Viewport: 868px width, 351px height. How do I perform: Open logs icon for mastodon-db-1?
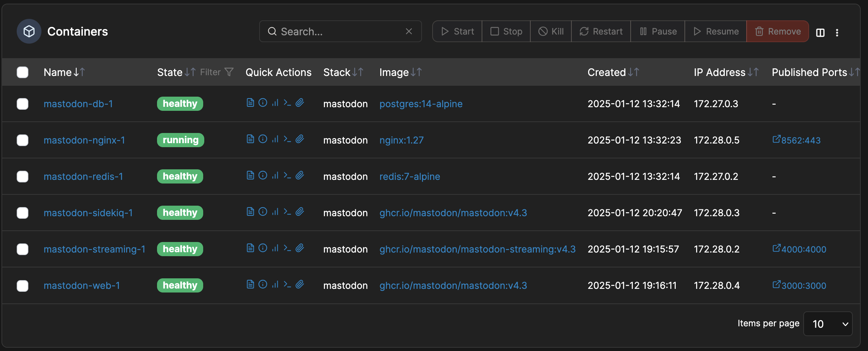point(250,103)
